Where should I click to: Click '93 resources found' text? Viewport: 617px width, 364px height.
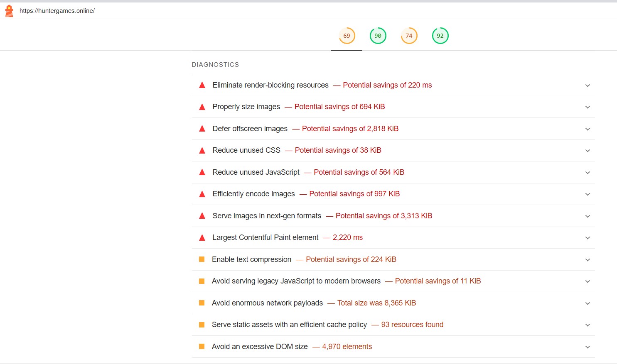click(x=412, y=325)
